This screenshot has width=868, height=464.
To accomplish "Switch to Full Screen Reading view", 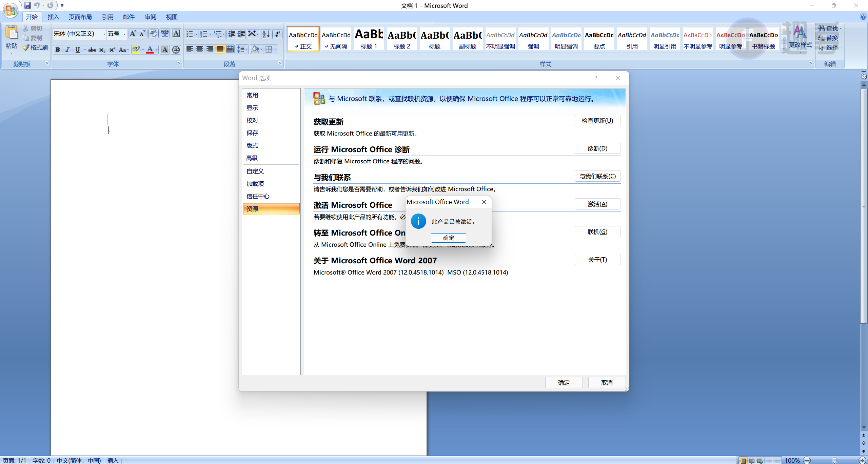I will (751, 461).
